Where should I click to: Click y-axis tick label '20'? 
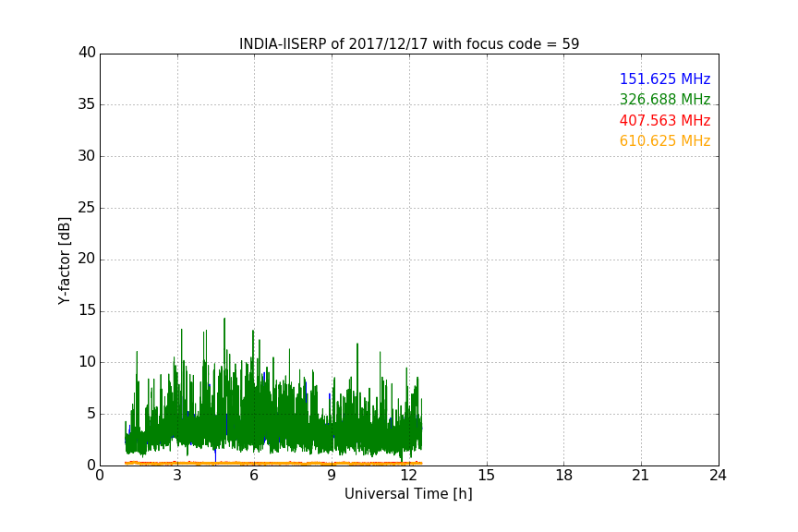coord(87,259)
